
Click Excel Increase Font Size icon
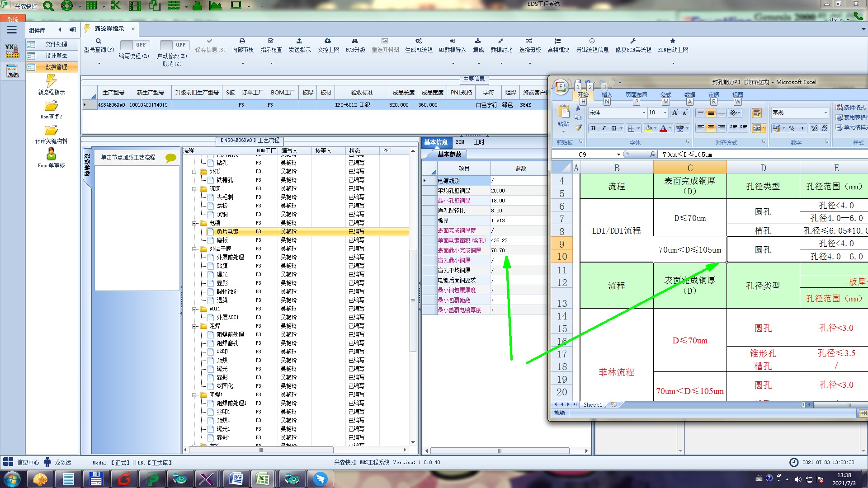coord(675,113)
